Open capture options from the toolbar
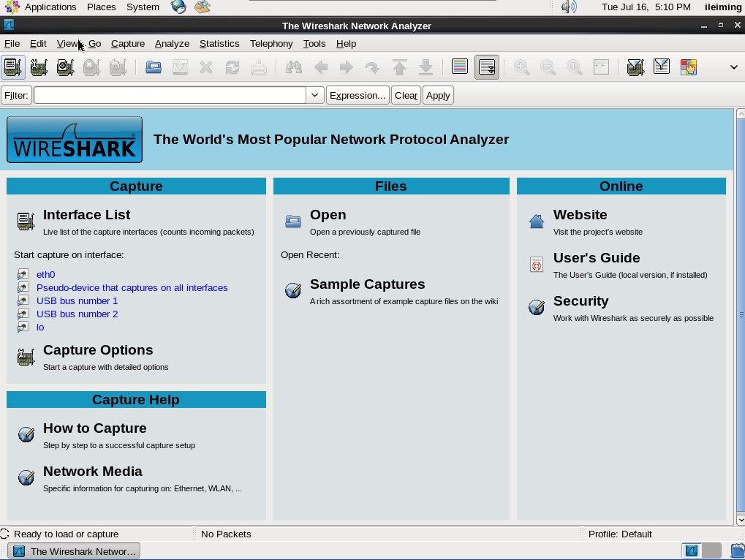Viewport: 745px width, 560px height. [x=39, y=67]
